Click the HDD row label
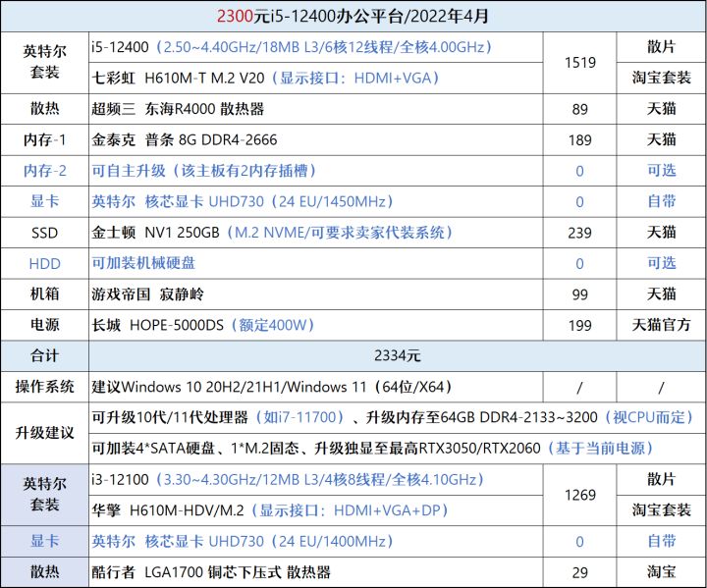This screenshot has width=707, height=588. [x=44, y=263]
